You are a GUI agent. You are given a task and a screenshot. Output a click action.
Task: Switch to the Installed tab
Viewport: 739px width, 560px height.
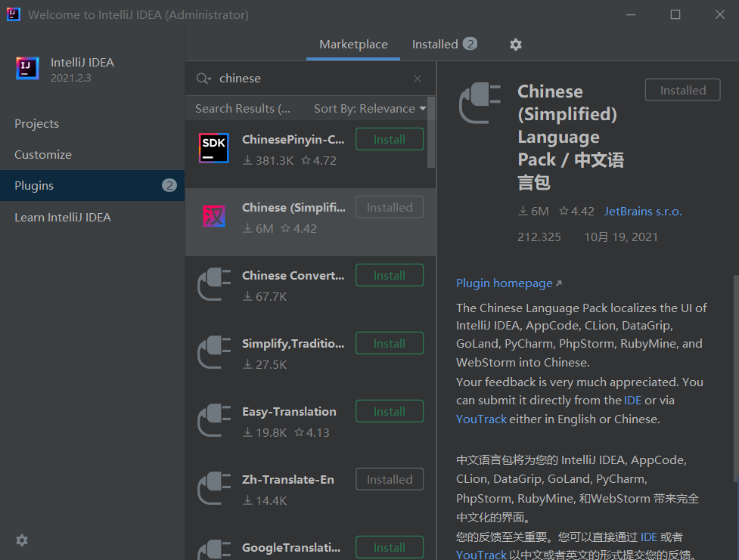(x=445, y=45)
